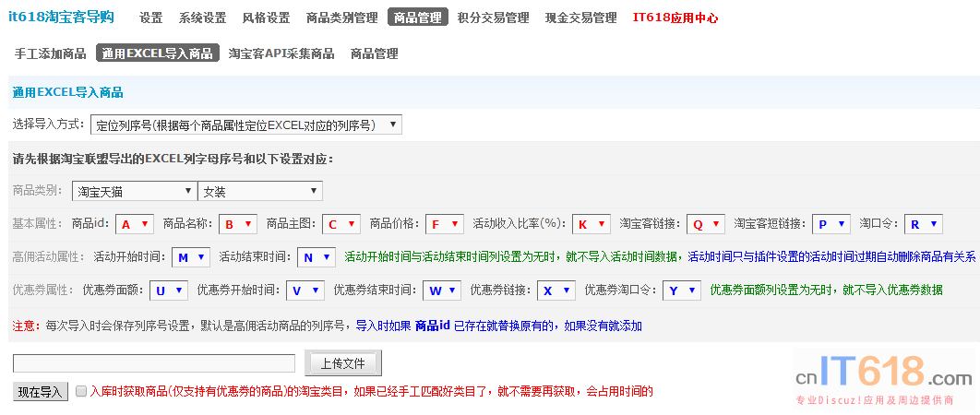
Task: Switch to 淘宝客API采集商品 tab
Action: pos(281,53)
